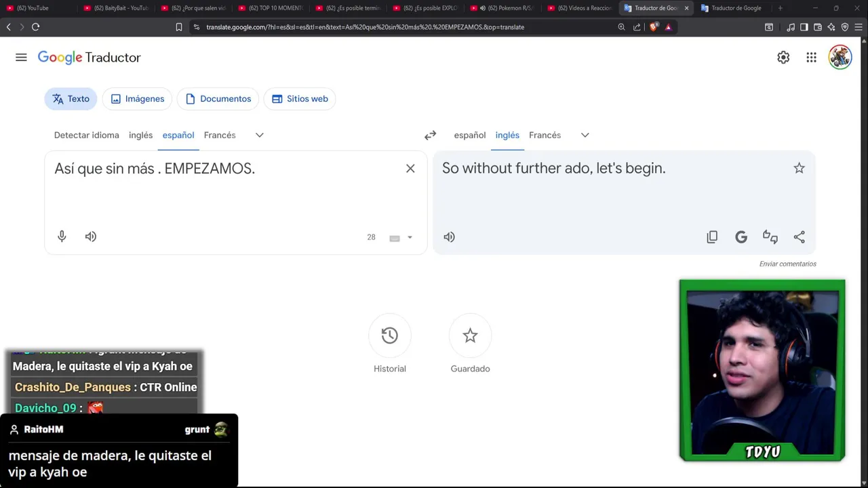Listen to the Spanish source text

91,237
